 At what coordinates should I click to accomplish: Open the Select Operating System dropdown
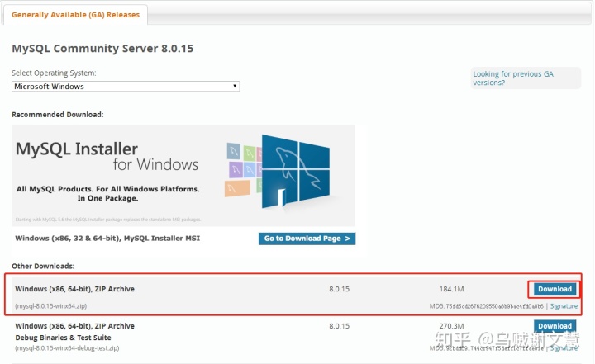(x=126, y=87)
